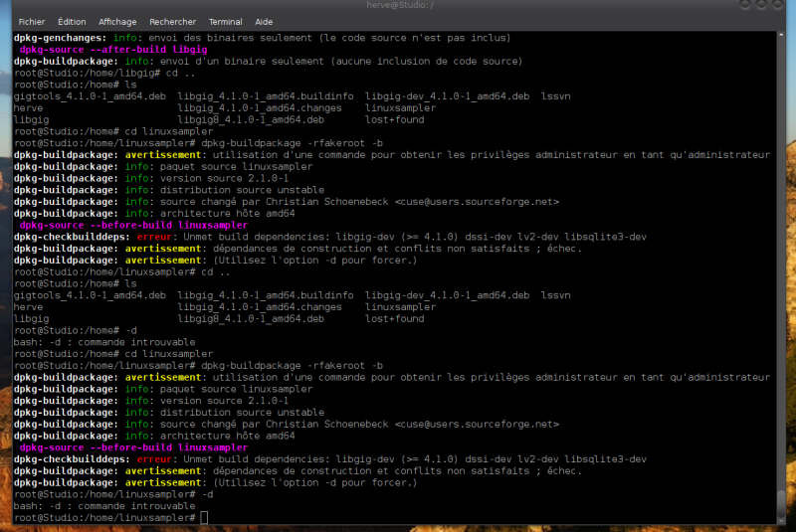The width and height of the screenshot is (796, 532).
Task: Click the 'cd ..' command after the libgig prompt
Action: (177, 73)
